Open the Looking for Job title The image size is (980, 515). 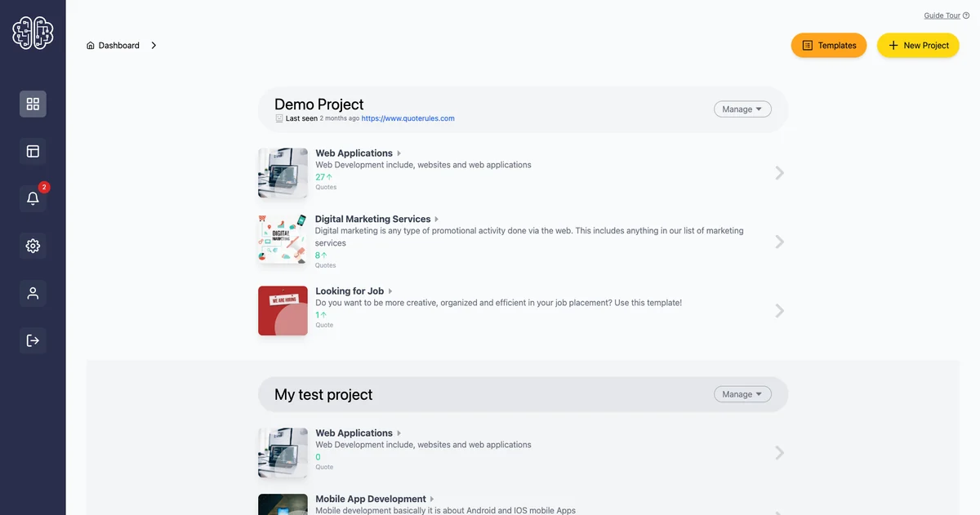pyautogui.click(x=350, y=291)
